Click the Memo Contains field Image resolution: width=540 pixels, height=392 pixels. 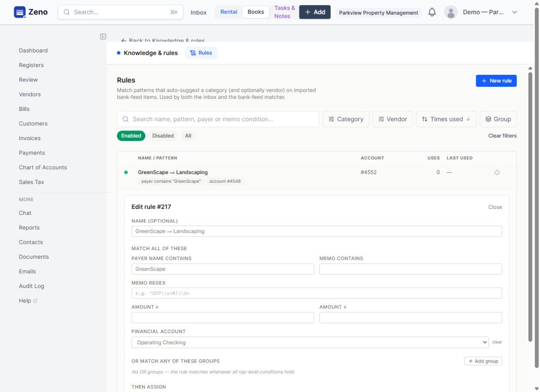pos(411,269)
